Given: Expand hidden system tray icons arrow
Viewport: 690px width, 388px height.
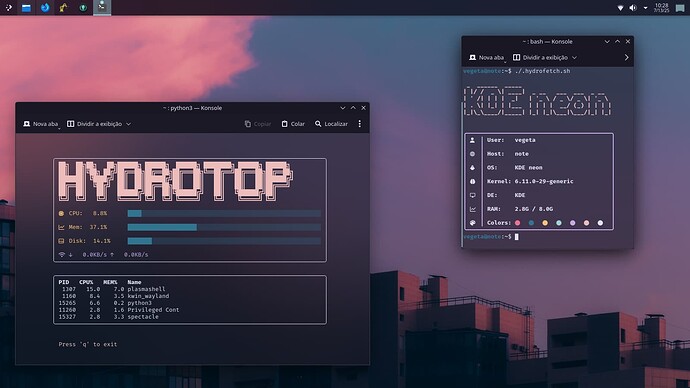Looking at the screenshot, I should (646, 8).
